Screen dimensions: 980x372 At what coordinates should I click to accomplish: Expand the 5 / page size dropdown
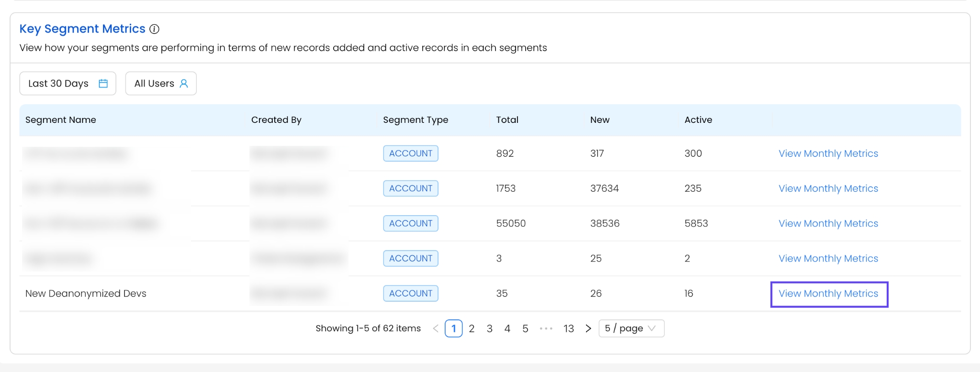631,328
